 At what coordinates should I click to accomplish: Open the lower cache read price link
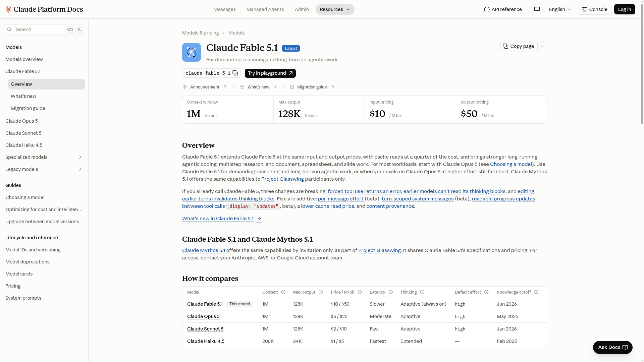(328, 206)
